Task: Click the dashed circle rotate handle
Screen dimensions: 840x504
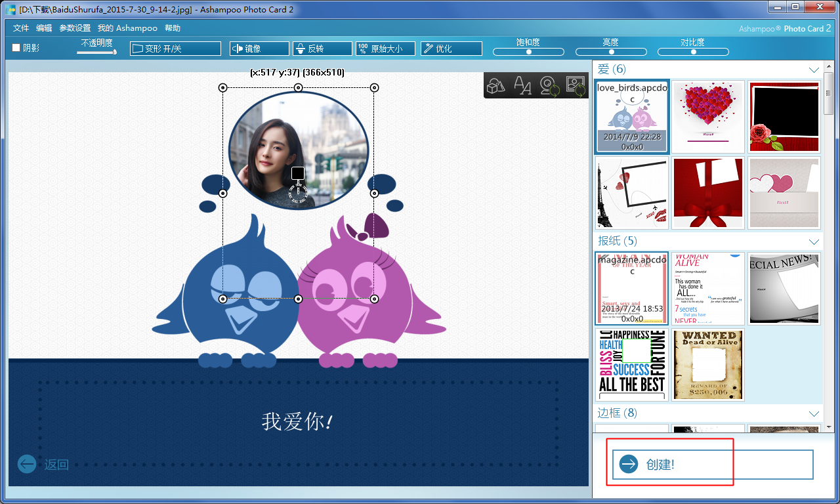Action: click(x=298, y=193)
